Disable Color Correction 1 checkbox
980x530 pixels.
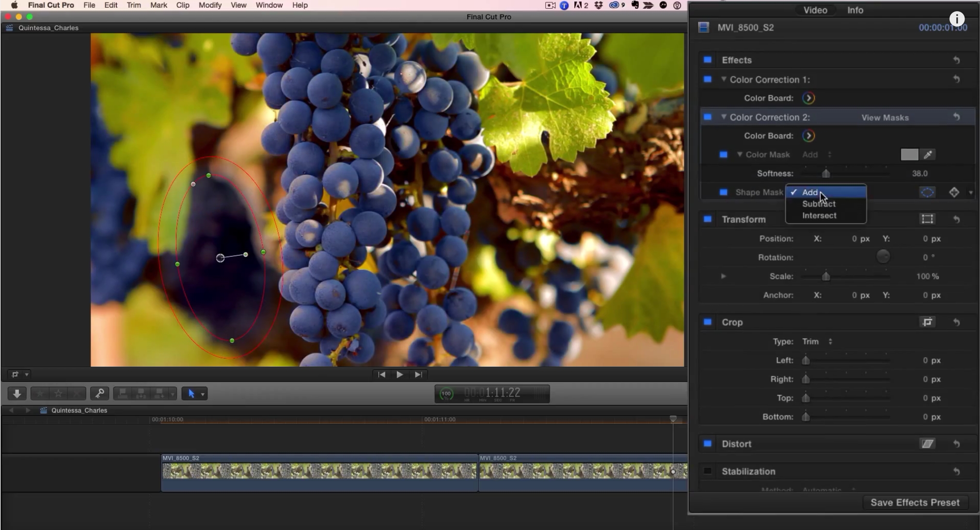(708, 79)
